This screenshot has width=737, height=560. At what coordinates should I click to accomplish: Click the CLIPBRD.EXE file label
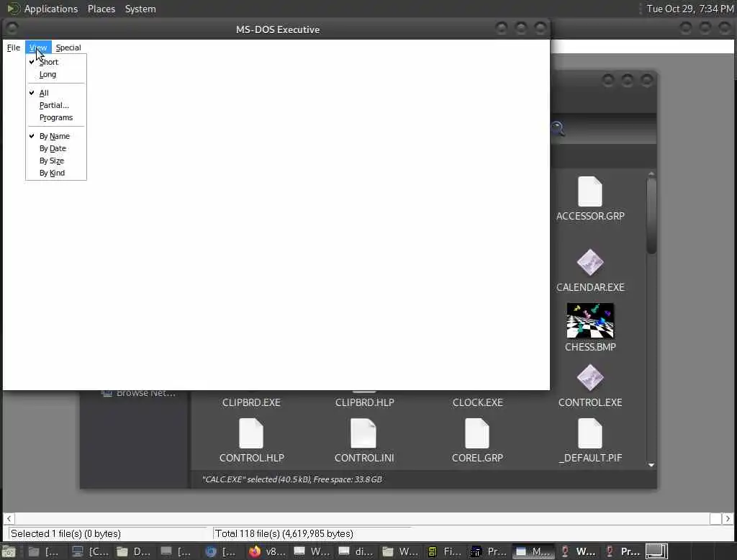[x=251, y=402]
